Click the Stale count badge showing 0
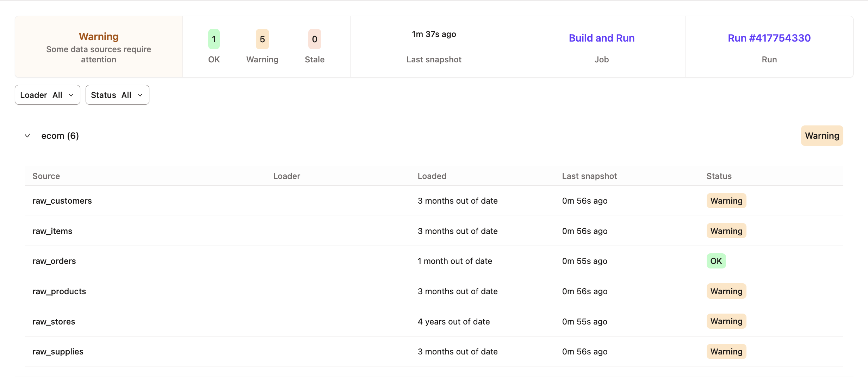The height and width of the screenshot is (377, 868). 315,39
